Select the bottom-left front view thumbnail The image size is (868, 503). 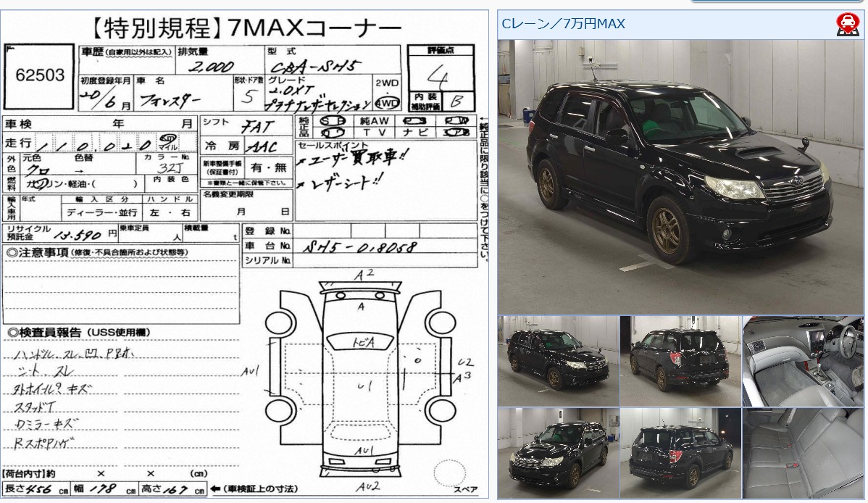558,453
